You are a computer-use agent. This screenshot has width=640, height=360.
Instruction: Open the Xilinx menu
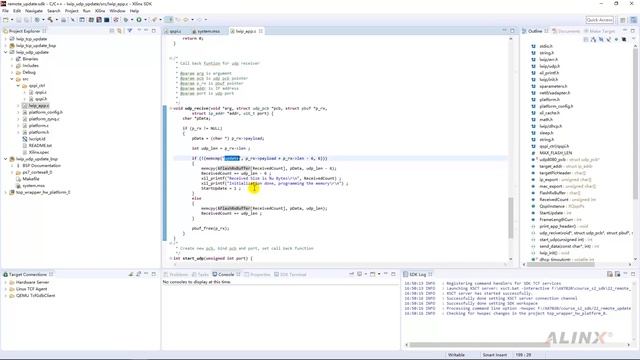click(x=100, y=11)
